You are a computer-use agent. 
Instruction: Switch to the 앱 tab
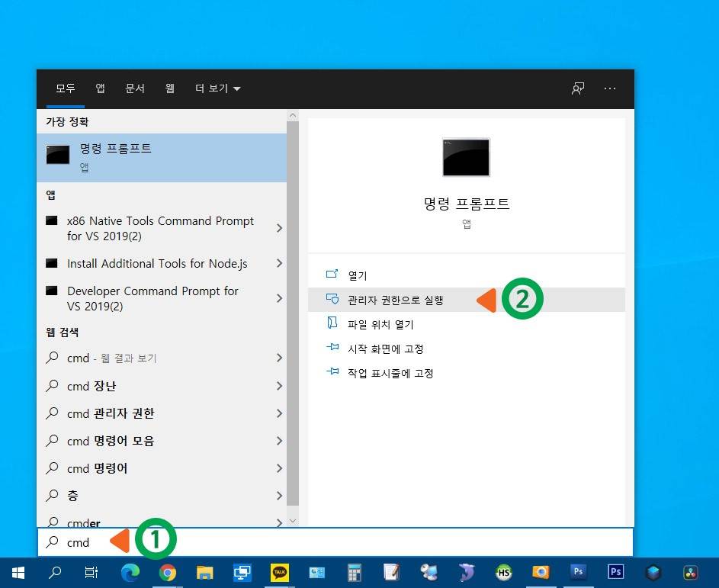(100, 88)
